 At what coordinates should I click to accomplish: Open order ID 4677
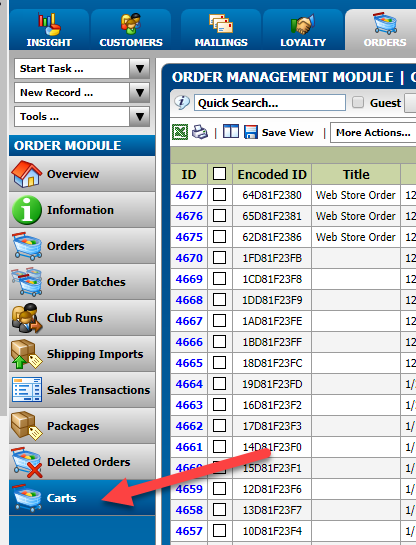pyautogui.click(x=189, y=195)
